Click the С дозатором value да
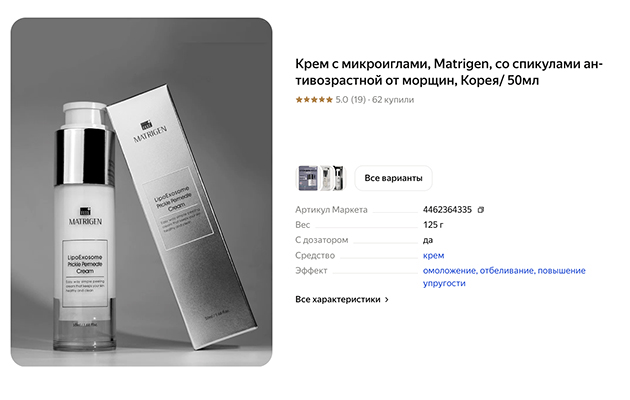 coord(428,240)
